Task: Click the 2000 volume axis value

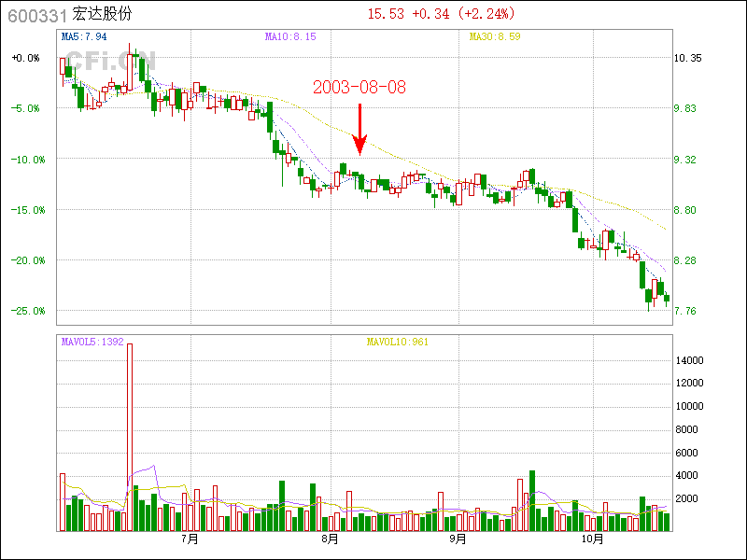Action: coord(686,498)
